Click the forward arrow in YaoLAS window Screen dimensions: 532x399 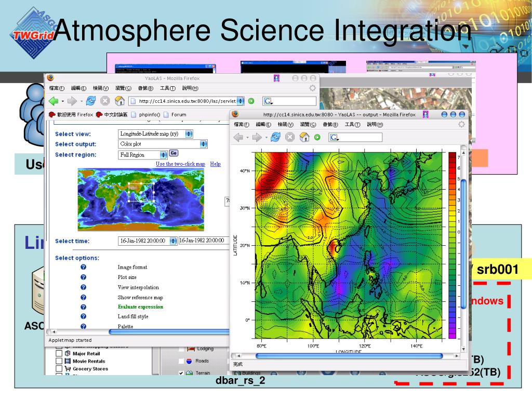coord(72,101)
